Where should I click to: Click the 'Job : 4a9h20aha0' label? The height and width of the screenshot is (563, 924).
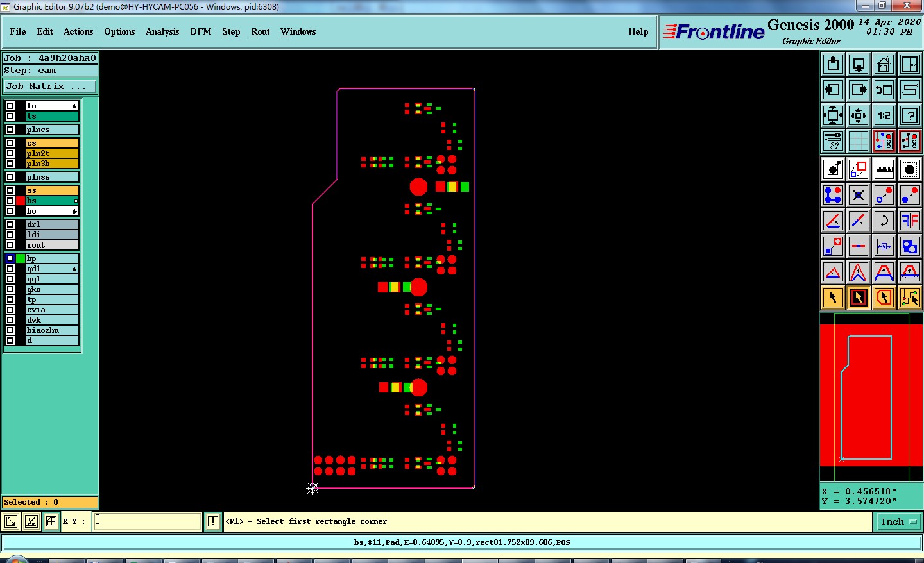click(50, 58)
